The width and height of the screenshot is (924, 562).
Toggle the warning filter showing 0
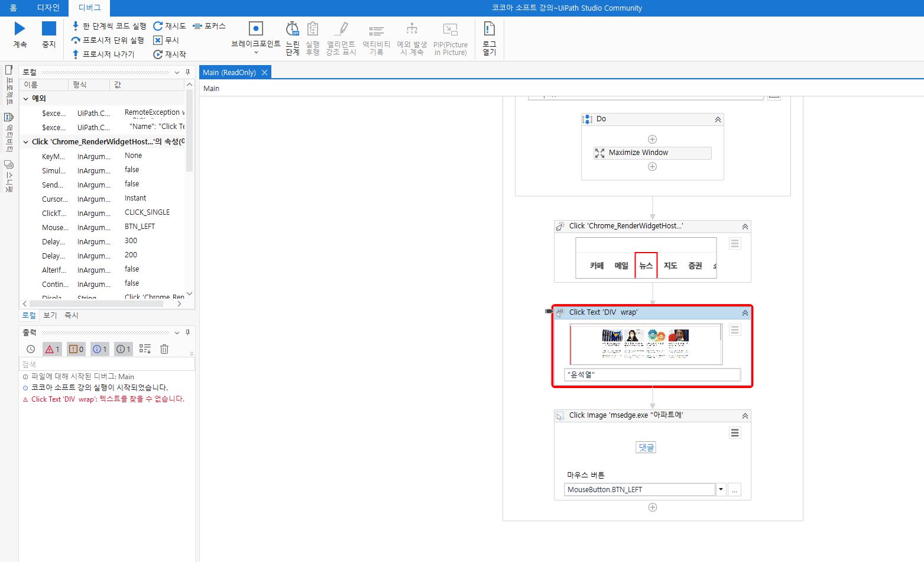76,349
